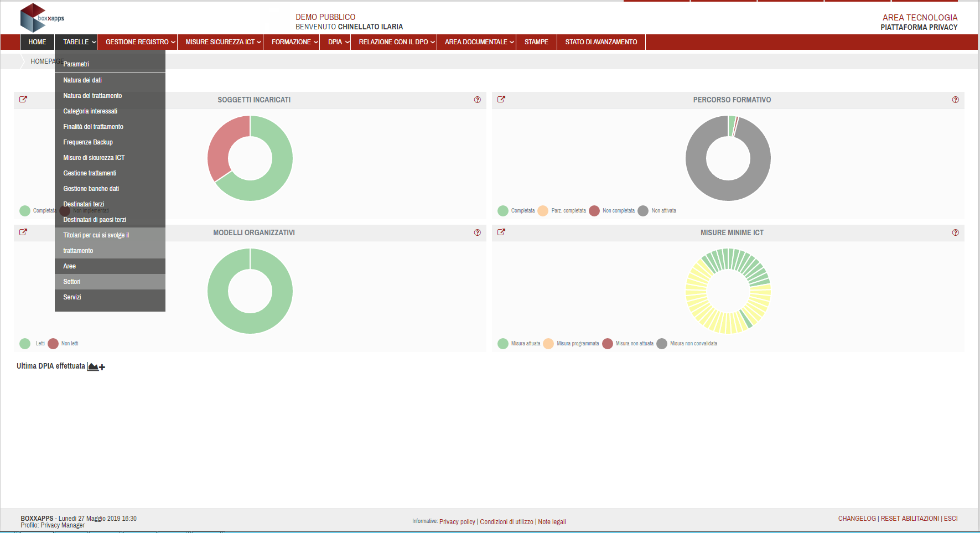The width and height of the screenshot is (980, 533).
Task: Select Parametri in the Tabelle submenu
Action: pyautogui.click(x=110, y=64)
